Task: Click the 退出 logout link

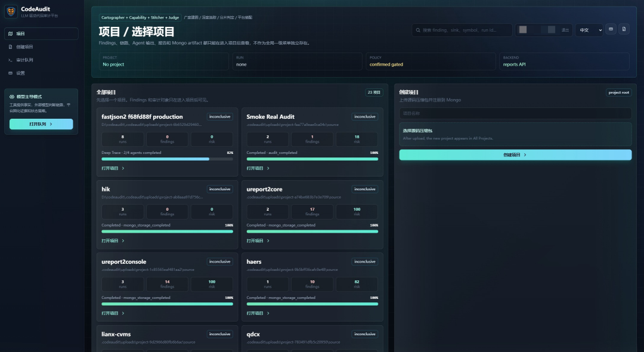Action: (x=565, y=30)
